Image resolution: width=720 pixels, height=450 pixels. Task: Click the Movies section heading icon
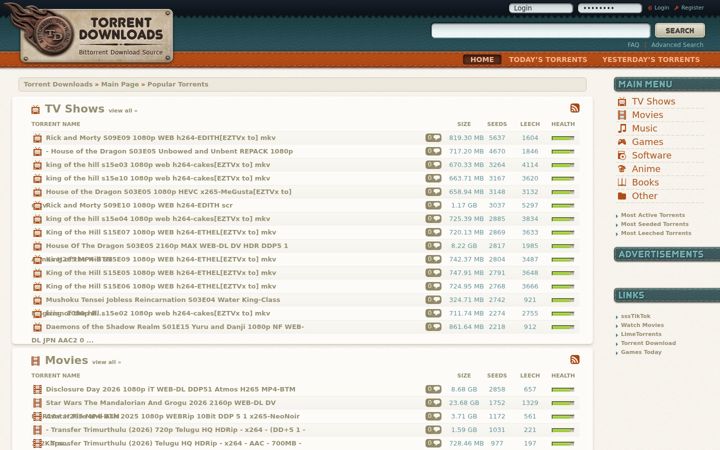[x=35, y=361]
